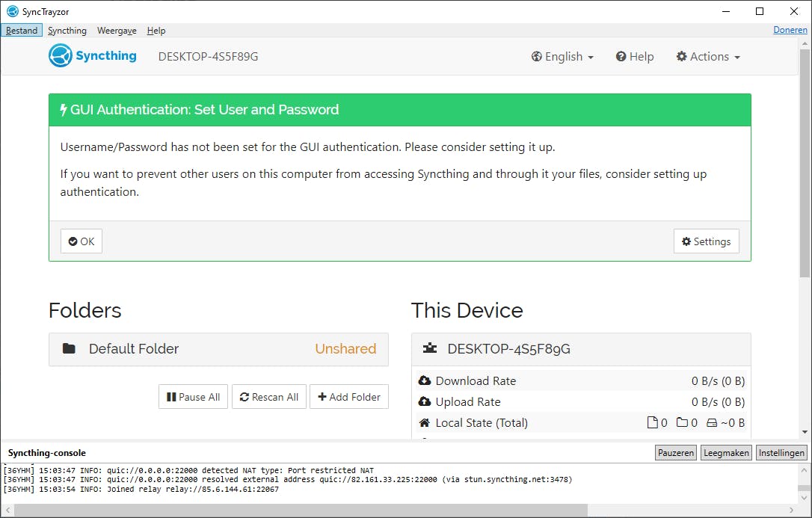Click the Folders heading
This screenshot has height=518, width=812.
click(x=85, y=310)
